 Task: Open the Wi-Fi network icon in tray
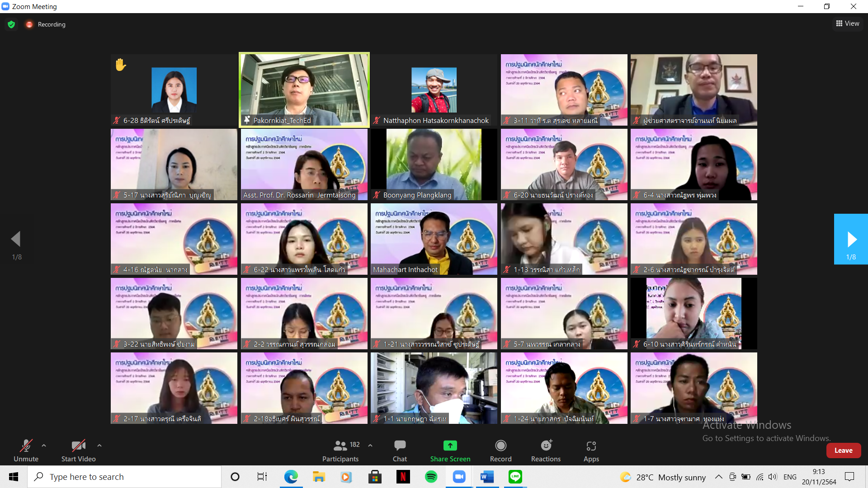(x=760, y=477)
